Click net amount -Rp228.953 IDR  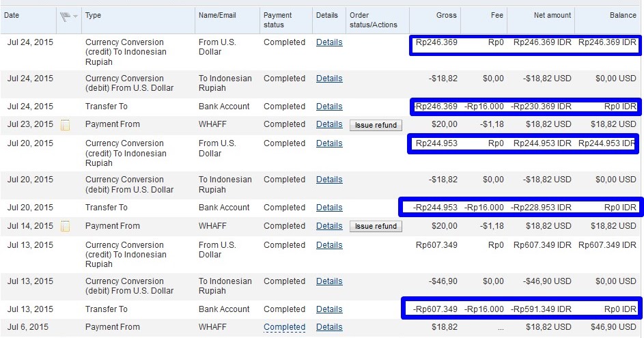pyautogui.click(x=541, y=208)
